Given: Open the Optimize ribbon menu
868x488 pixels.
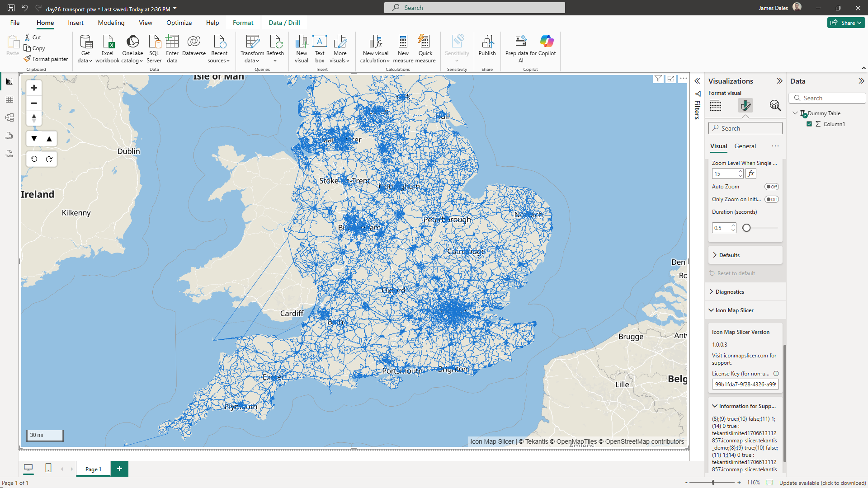Looking at the screenshot, I should pyautogui.click(x=179, y=22).
